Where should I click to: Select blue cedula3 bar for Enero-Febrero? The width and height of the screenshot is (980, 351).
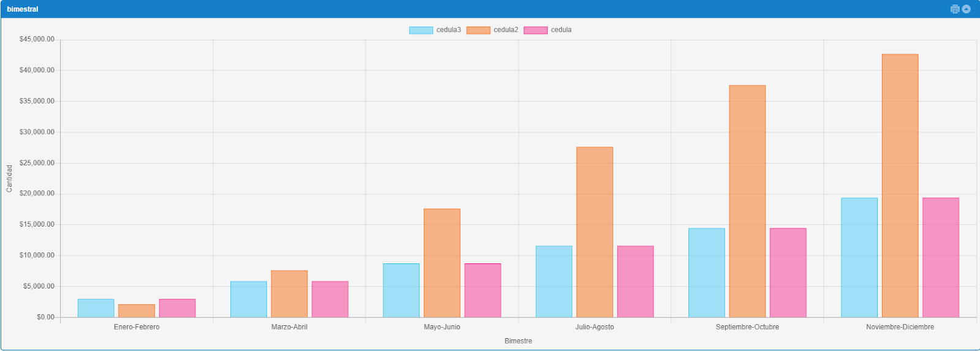(x=96, y=308)
